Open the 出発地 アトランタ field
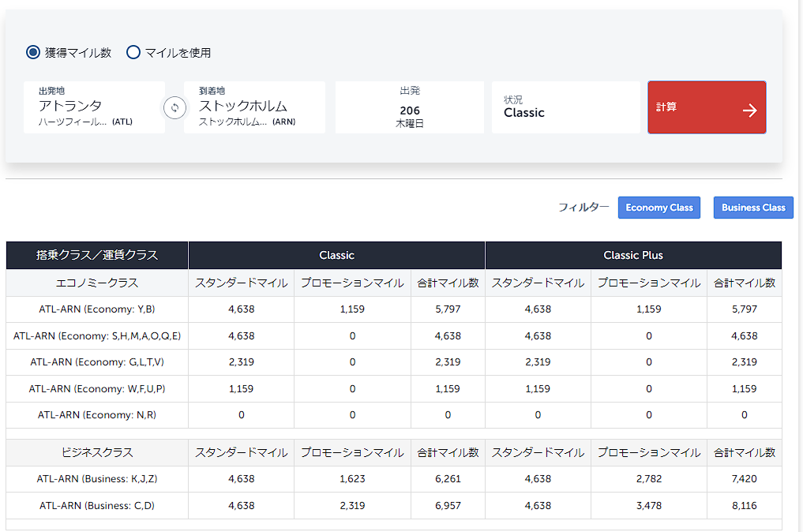Image resolution: width=803 pixels, height=532 pixels. coord(94,107)
